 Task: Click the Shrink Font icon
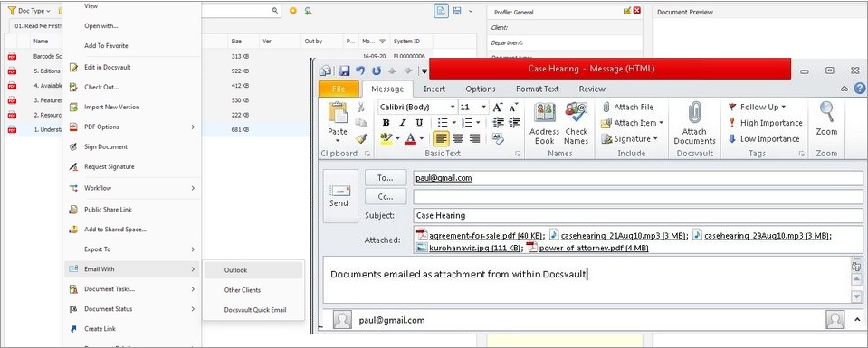point(513,107)
